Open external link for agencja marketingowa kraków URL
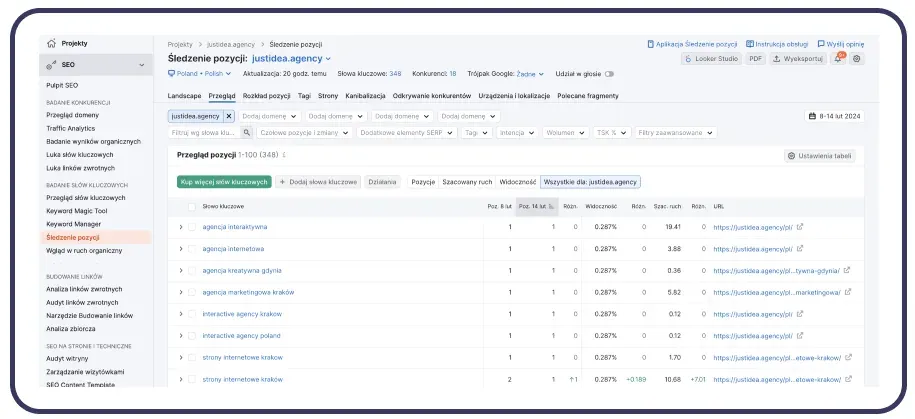The image size is (915, 419). [848, 292]
